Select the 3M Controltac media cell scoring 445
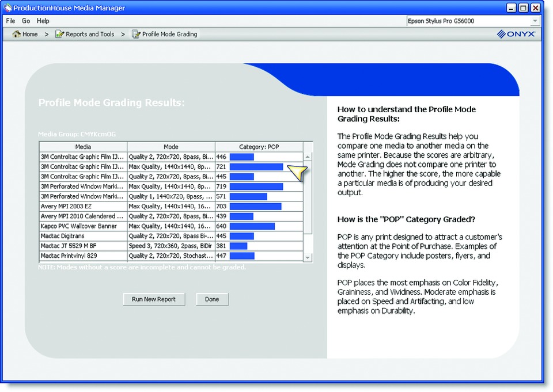 coord(83,176)
